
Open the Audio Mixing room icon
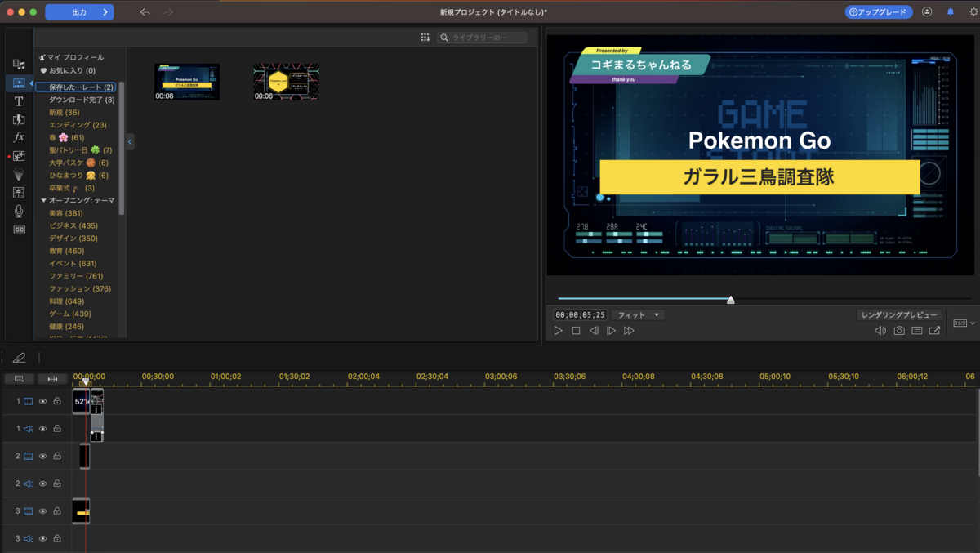pyautogui.click(x=19, y=193)
